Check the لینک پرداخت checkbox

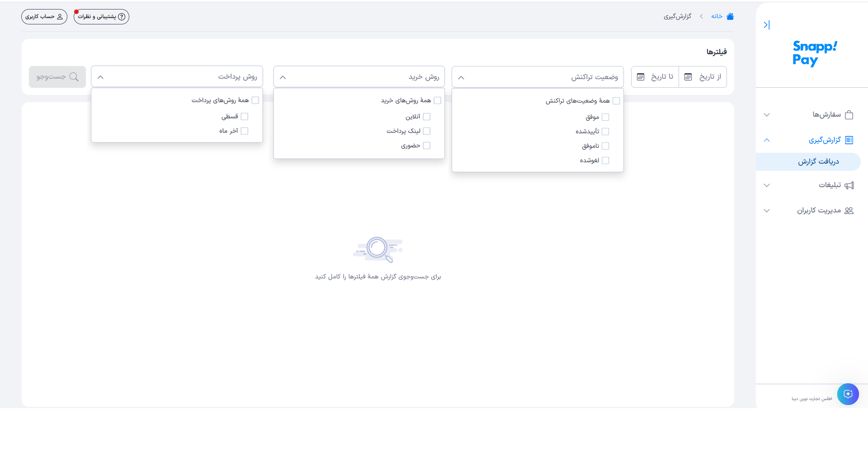[x=426, y=131]
